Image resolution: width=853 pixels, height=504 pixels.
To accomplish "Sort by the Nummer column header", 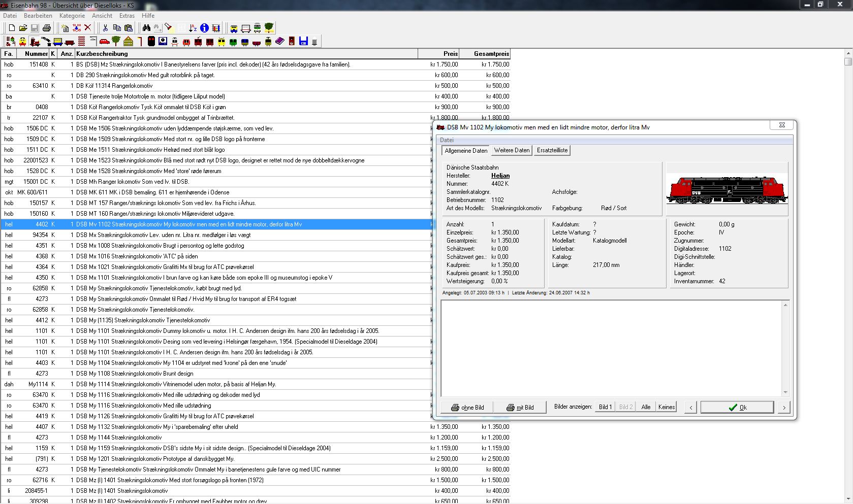I will [x=33, y=54].
